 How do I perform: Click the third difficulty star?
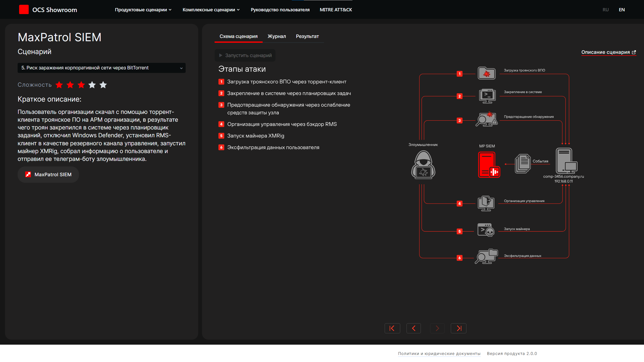[x=81, y=85]
